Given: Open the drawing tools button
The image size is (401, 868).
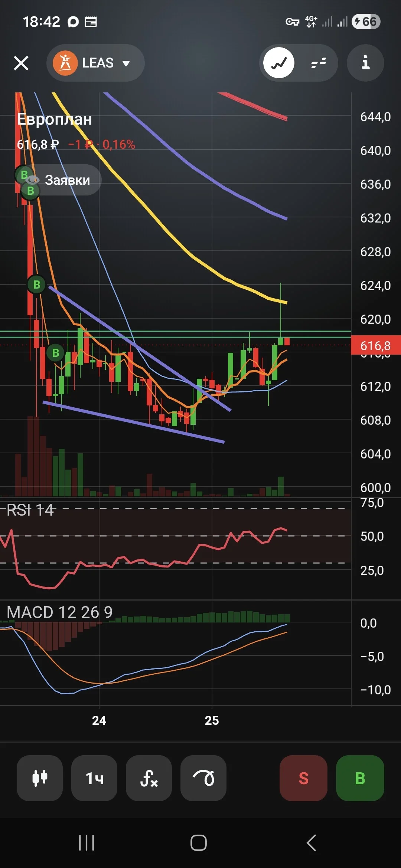Looking at the screenshot, I should [x=203, y=778].
